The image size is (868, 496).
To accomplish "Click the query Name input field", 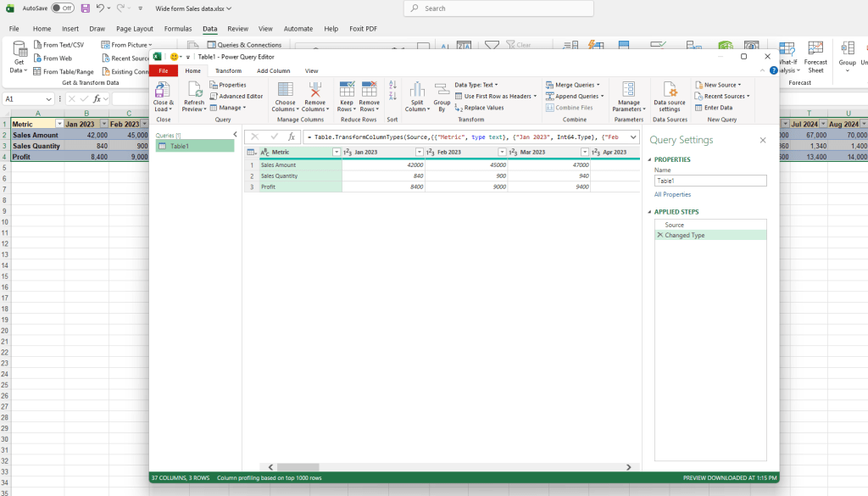I will point(710,181).
